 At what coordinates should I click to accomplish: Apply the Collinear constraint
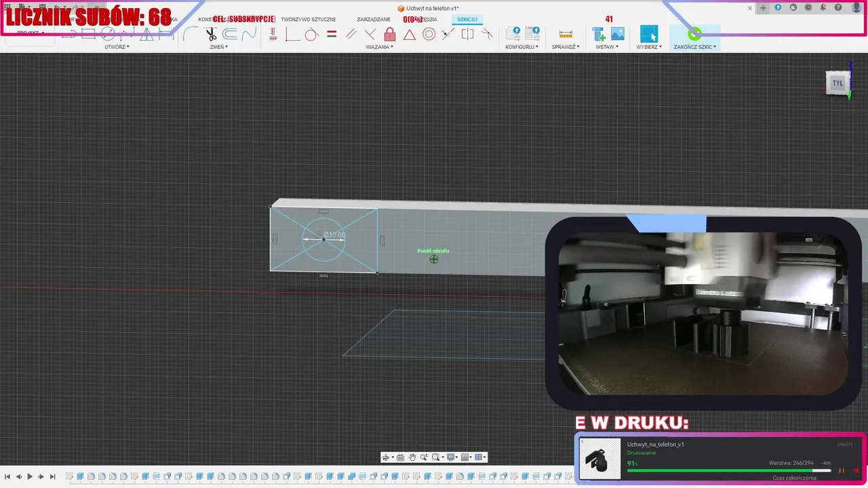[x=448, y=34]
